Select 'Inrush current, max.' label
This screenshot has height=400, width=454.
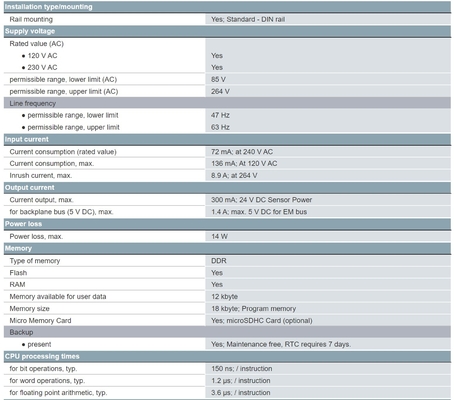[41, 175]
